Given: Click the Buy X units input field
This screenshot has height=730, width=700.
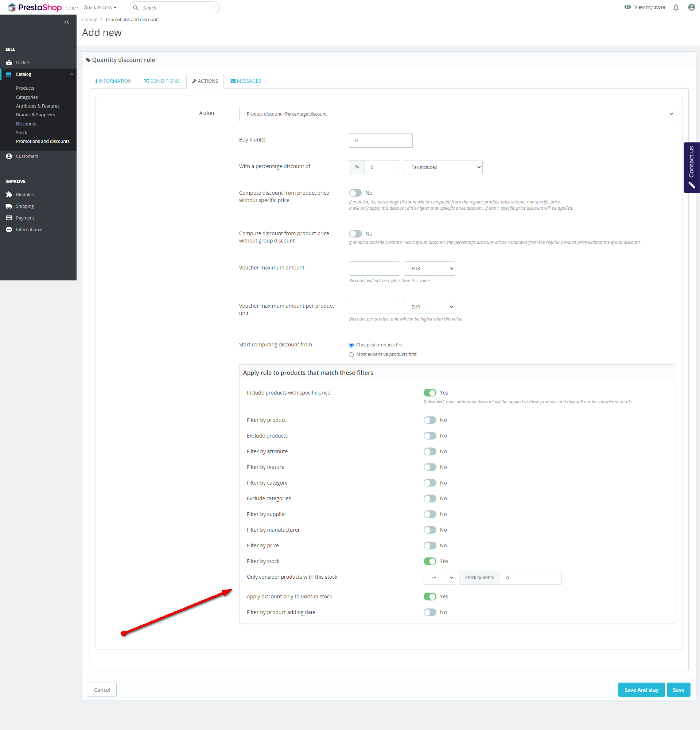Looking at the screenshot, I should click(x=380, y=140).
